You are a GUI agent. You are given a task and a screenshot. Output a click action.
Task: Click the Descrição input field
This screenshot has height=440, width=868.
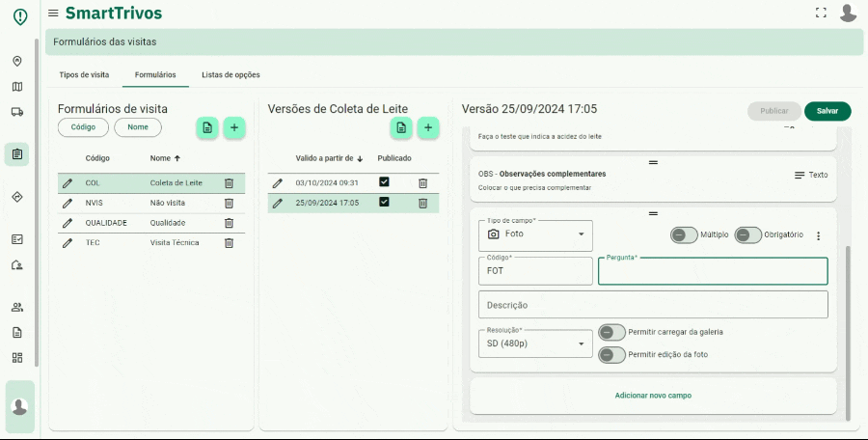pos(653,305)
